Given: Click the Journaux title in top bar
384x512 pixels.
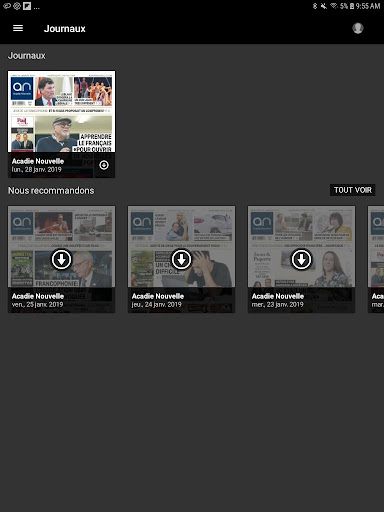Looking at the screenshot, I should [65, 29].
